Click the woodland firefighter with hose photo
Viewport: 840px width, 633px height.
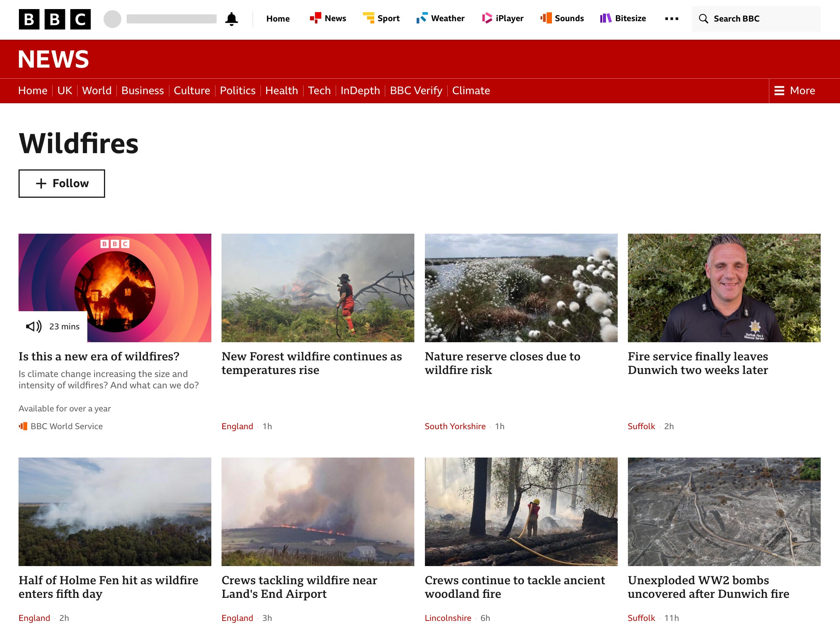pos(521,512)
